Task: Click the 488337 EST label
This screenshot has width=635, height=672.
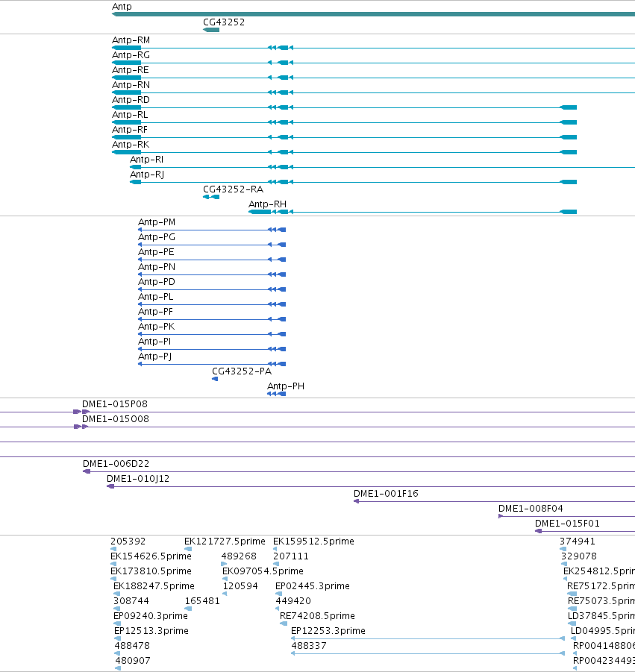Action: (x=309, y=646)
